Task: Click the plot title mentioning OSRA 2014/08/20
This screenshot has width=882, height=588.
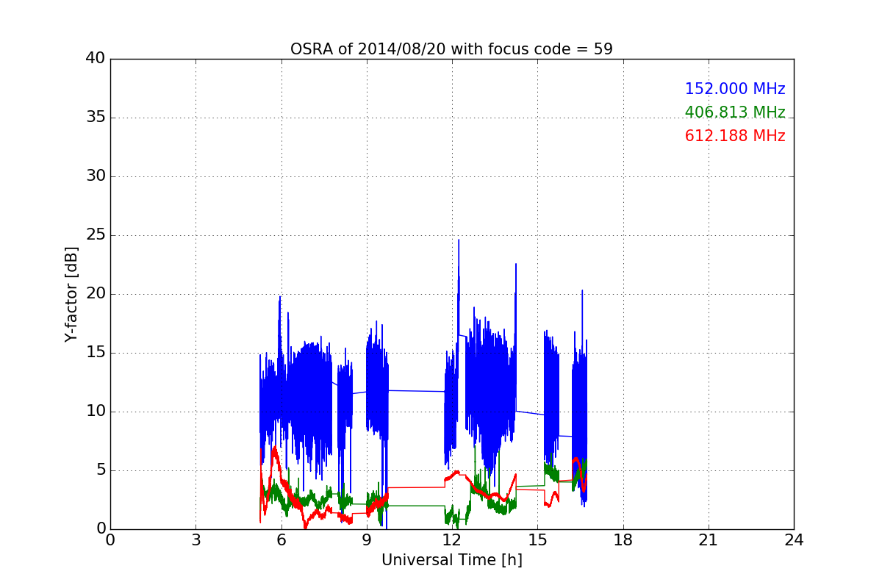Action: (451, 49)
